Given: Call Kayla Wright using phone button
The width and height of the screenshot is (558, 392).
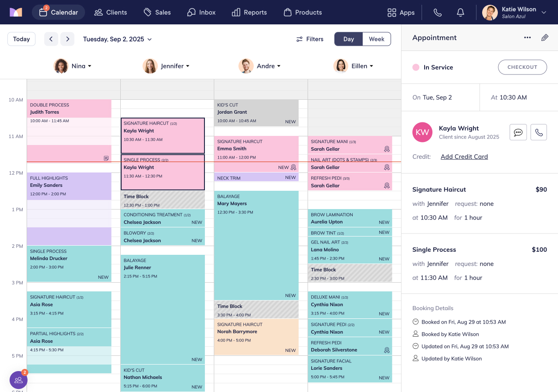Looking at the screenshot, I should 539,132.
